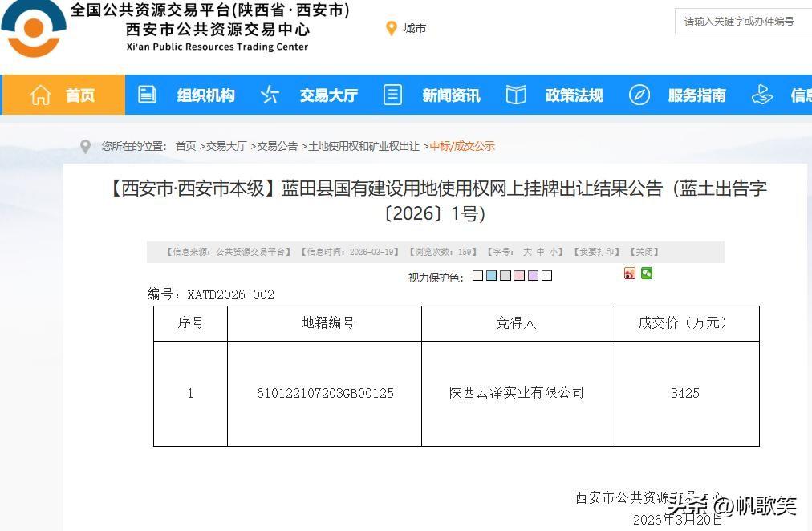
Task: Open the 服务指南 navigation menu
Action: pos(697,95)
